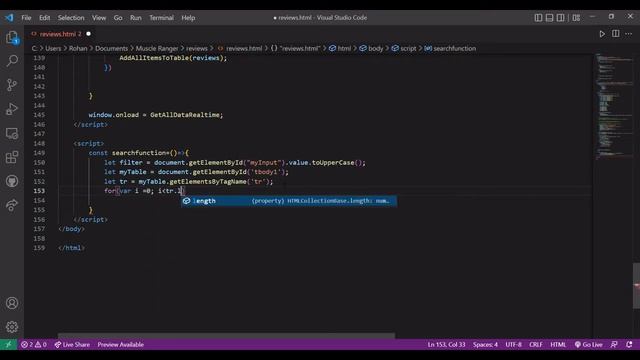This screenshot has width=640, height=360.
Task: Toggle the primary side bar layout icon
Action: coord(538,18)
